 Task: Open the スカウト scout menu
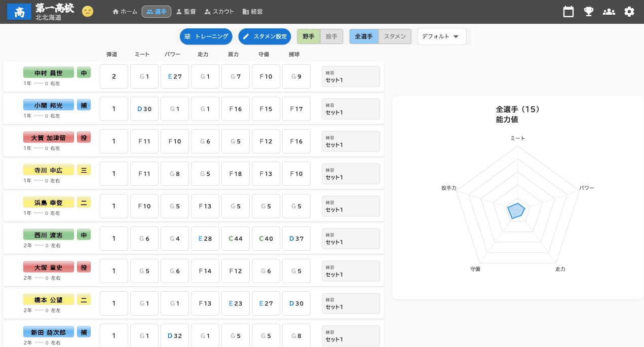click(x=219, y=12)
